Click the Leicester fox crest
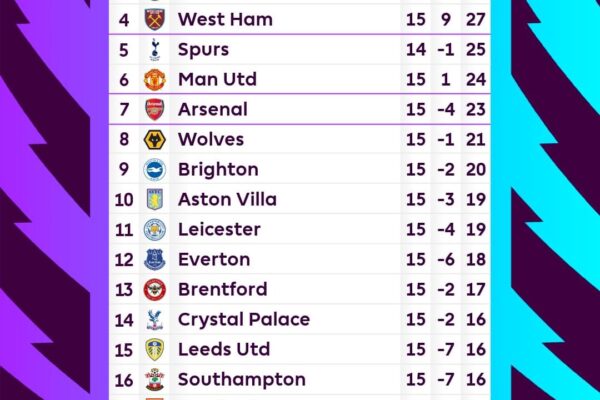The width and height of the screenshot is (600, 400). pyautogui.click(x=154, y=229)
